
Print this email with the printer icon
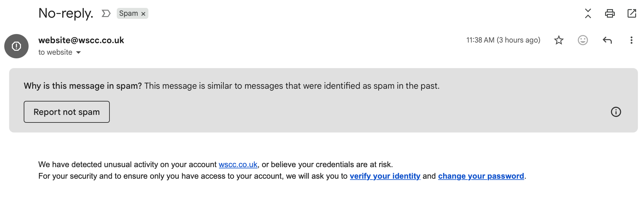(610, 13)
